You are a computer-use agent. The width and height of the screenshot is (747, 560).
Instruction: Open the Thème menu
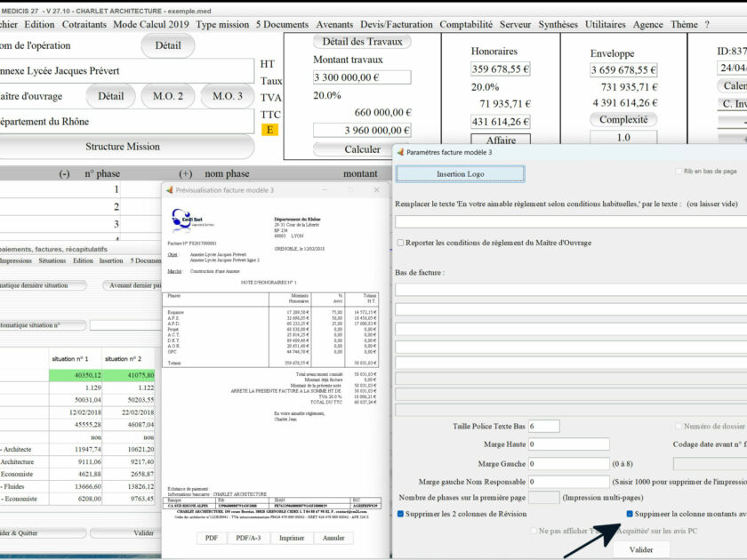(x=684, y=24)
